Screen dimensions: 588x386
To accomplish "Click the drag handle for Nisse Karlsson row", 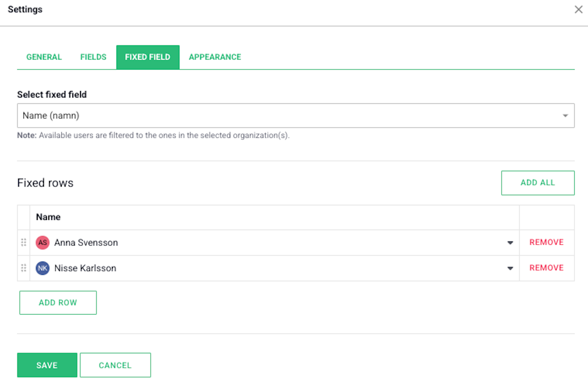I will (x=23, y=268).
